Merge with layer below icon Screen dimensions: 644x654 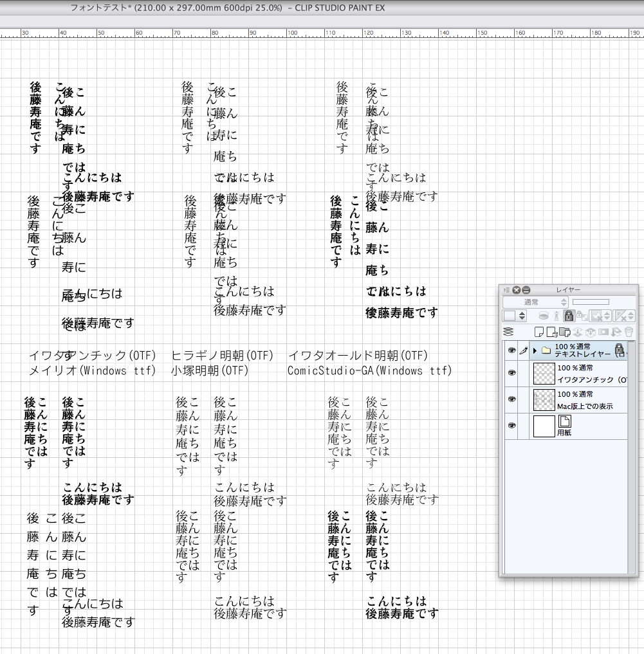(591, 332)
